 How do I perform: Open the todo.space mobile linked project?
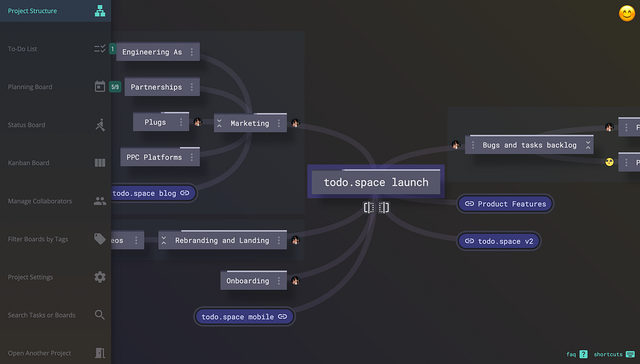244,317
